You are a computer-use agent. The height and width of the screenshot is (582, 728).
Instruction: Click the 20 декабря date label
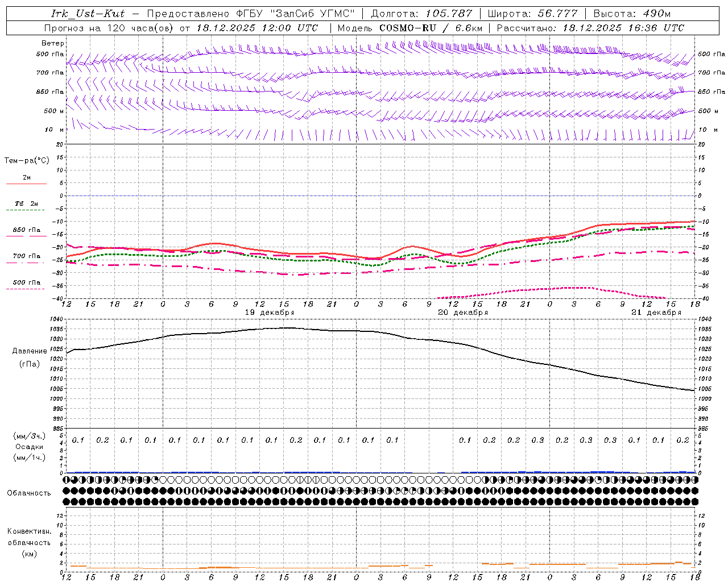463,313
